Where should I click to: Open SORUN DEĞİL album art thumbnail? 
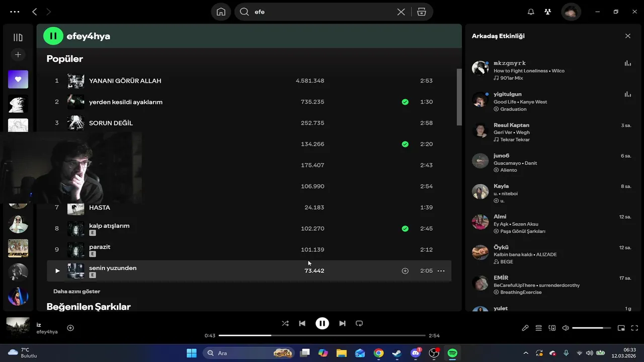[76, 123]
